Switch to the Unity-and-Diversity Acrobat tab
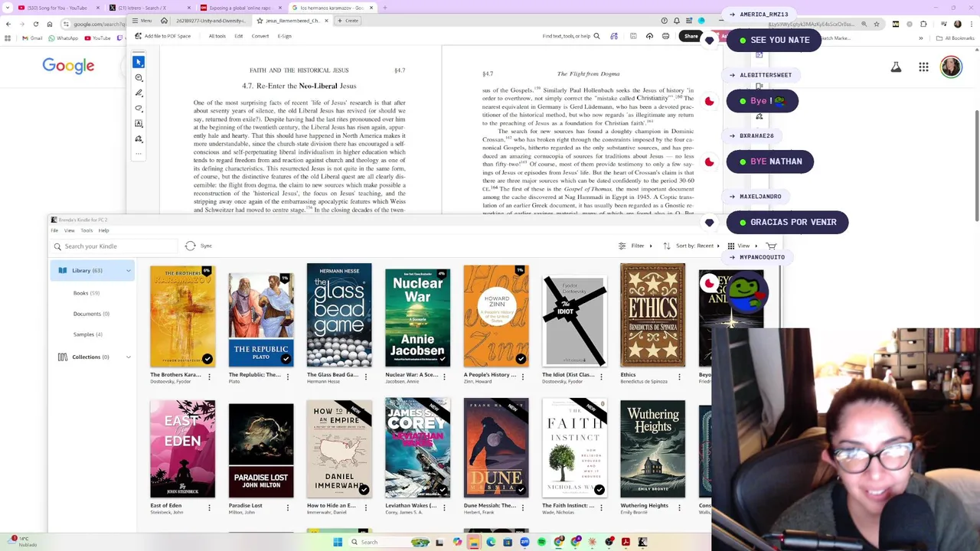The image size is (980, 551). pos(211,21)
